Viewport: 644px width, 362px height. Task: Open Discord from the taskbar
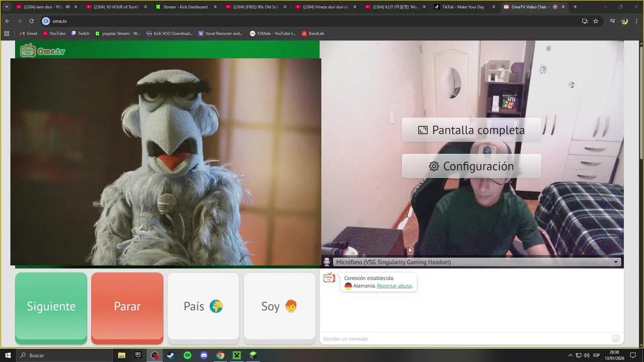click(x=204, y=355)
